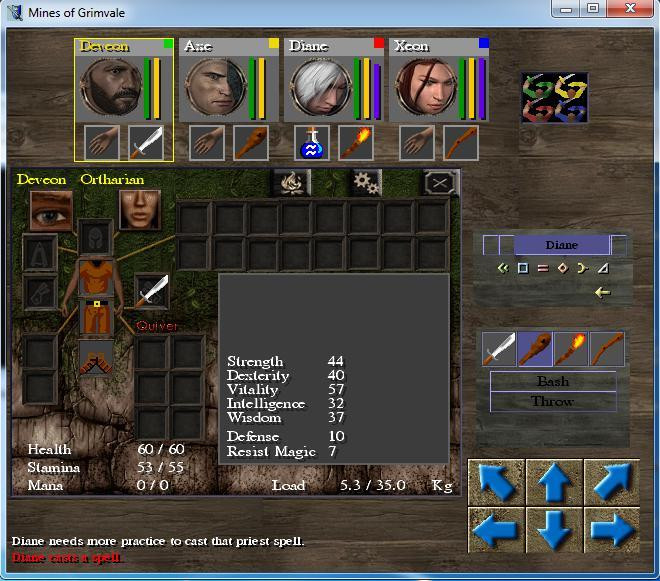Open the gears options icon
660x581 pixels.
[366, 183]
